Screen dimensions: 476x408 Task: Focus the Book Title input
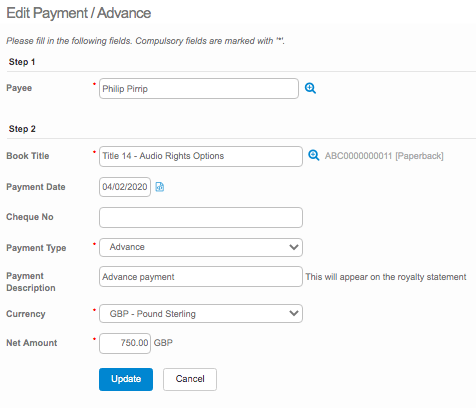click(x=201, y=156)
